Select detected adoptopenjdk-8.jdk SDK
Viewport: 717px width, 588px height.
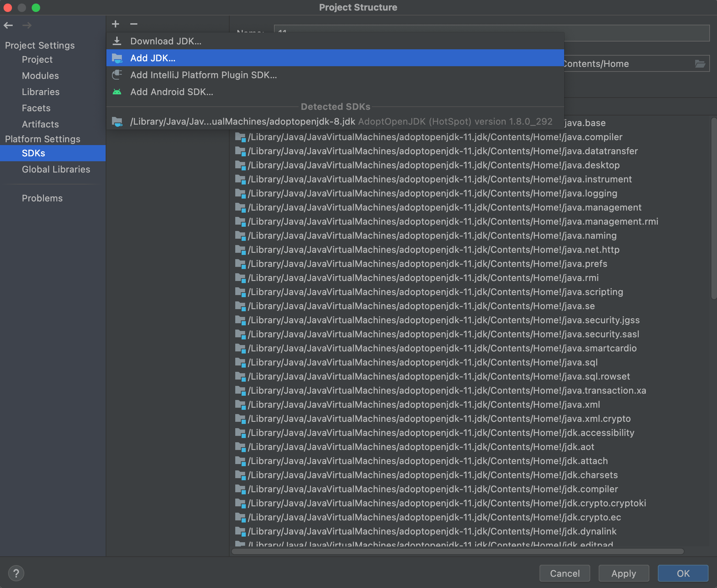click(242, 122)
